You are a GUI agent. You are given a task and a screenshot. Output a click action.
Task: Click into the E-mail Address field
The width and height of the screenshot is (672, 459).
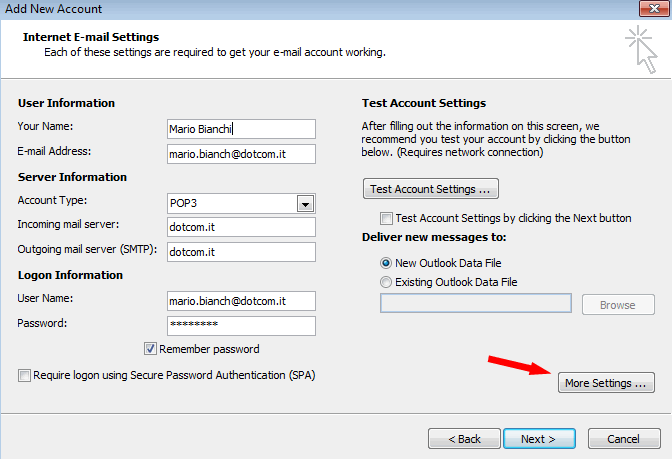(241, 154)
